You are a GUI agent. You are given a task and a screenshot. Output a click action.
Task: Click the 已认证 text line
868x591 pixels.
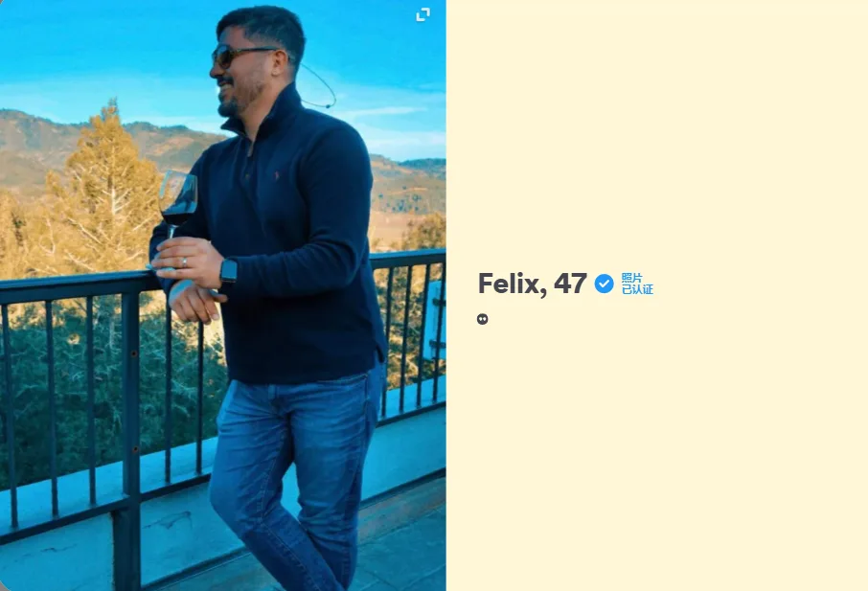point(637,289)
